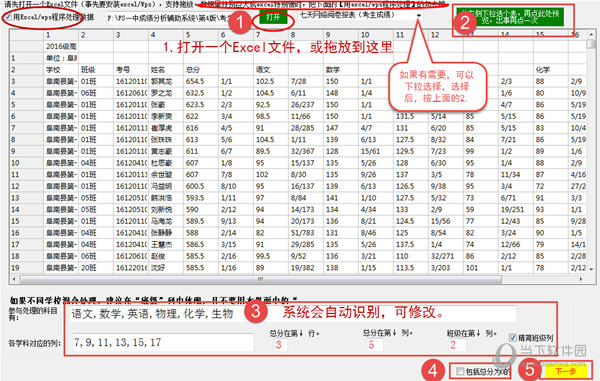Screen dimensions: 600x381
Task: Click the table's vertical scrollbar down arrow
Action: point(592,269)
